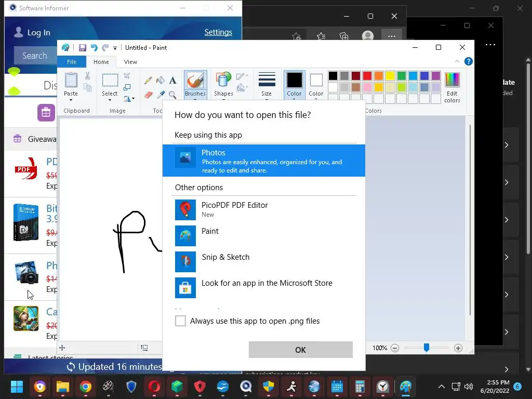Select the Fill with color bucket tool
Screen dimensions: 532x399
coord(160,81)
